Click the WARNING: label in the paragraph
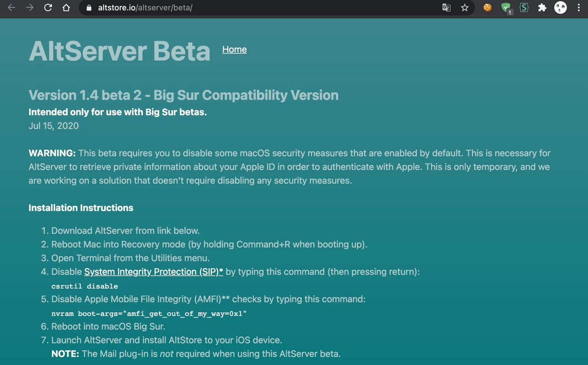 click(x=52, y=153)
